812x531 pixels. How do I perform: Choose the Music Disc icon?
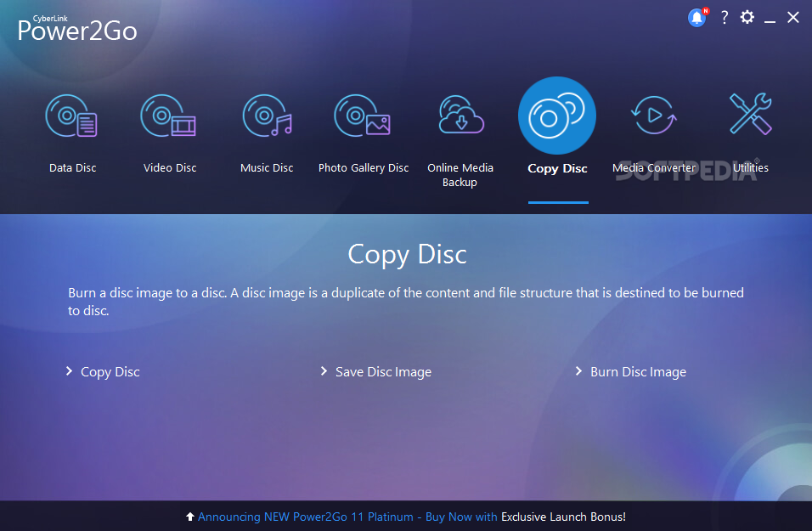coord(268,116)
